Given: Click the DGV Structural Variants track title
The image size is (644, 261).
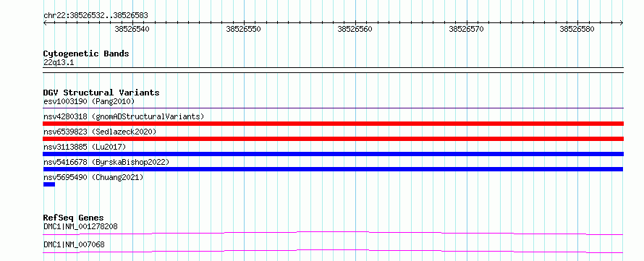Looking at the screenshot, I should pyautogui.click(x=101, y=93).
